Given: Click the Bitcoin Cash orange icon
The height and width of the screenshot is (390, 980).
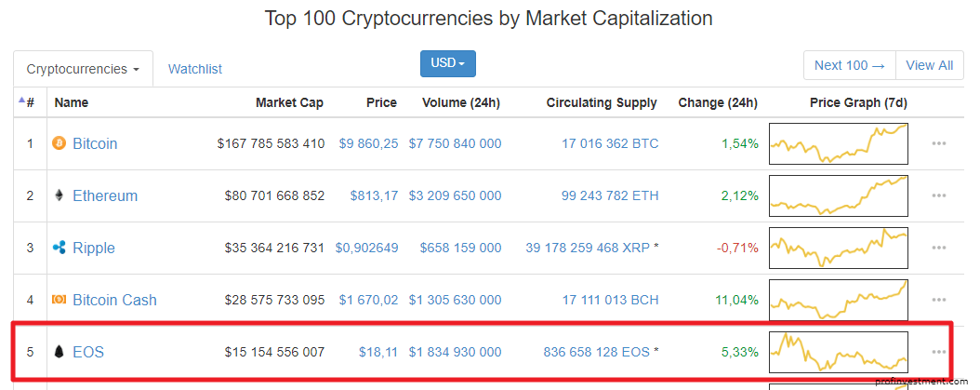Looking at the screenshot, I should (x=59, y=300).
